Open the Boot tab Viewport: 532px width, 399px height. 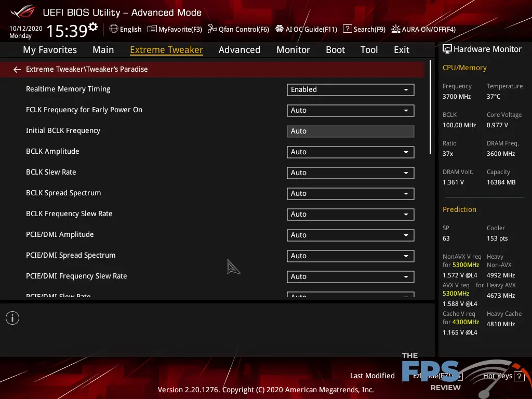click(335, 50)
